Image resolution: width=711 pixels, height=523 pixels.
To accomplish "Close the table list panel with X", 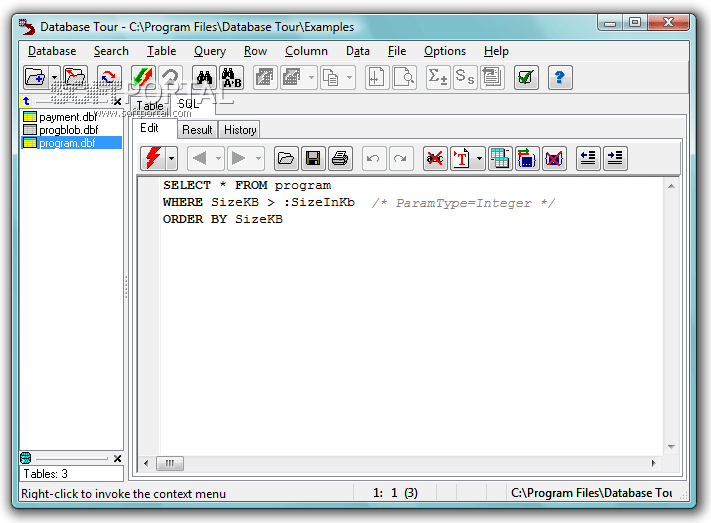I will 117,102.
